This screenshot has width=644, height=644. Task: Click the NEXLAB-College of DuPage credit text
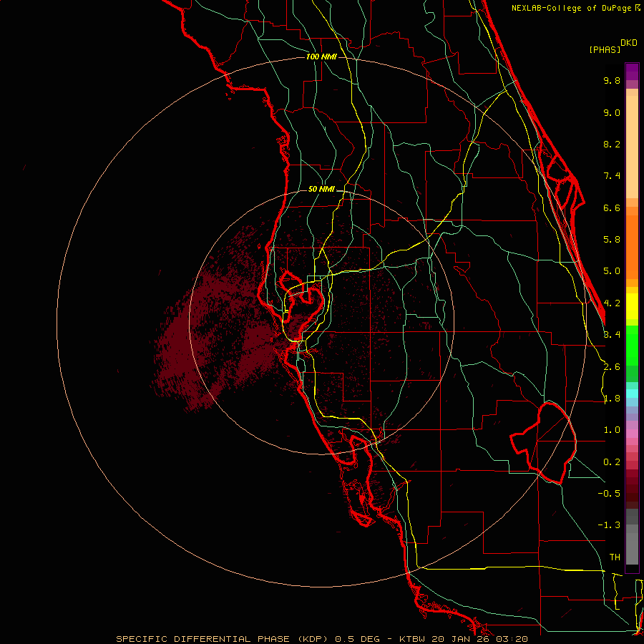[572, 8]
